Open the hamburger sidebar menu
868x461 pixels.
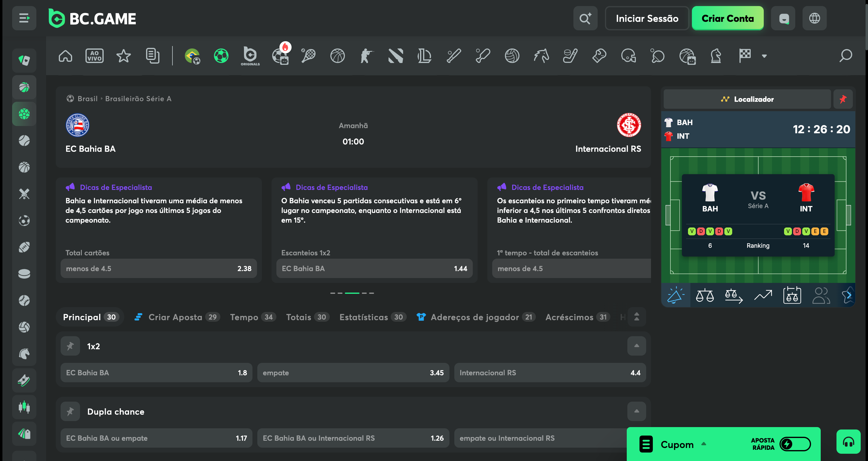(24, 18)
